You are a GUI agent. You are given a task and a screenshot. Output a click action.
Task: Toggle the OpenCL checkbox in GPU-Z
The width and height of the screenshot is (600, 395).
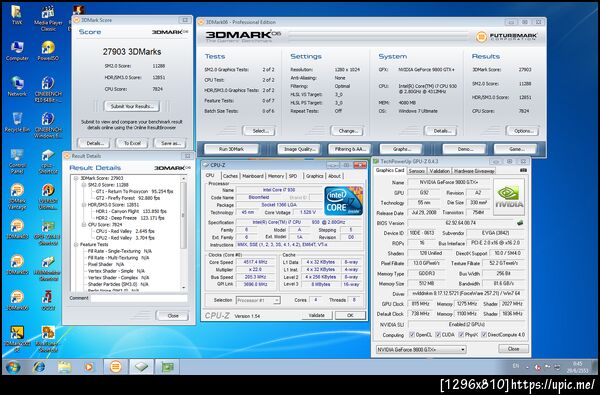pyautogui.click(x=412, y=335)
